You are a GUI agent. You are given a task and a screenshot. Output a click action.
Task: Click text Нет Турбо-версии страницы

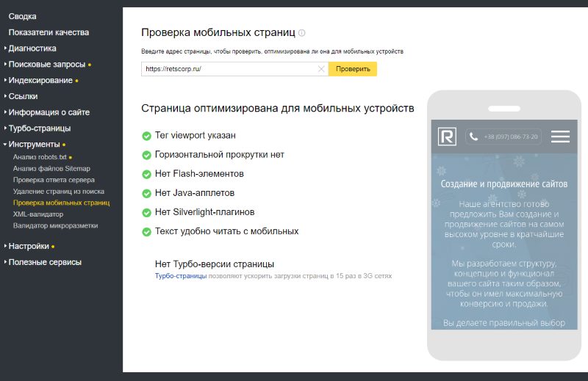(215, 264)
